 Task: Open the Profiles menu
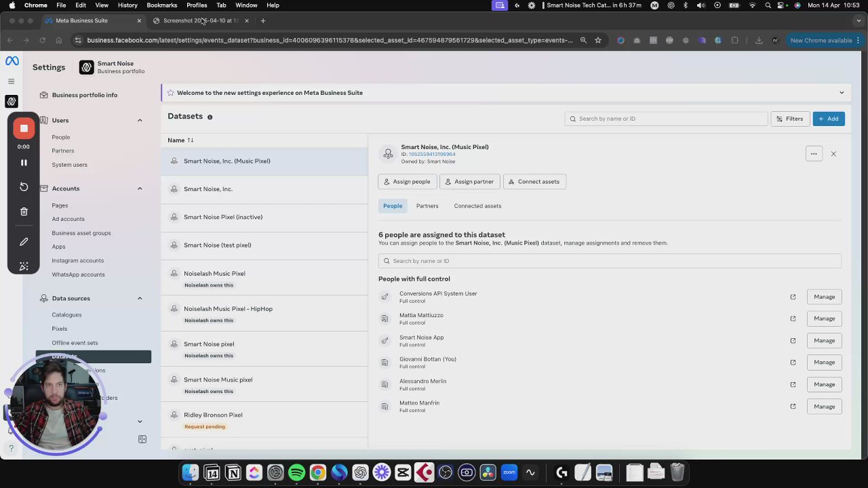[x=197, y=5]
